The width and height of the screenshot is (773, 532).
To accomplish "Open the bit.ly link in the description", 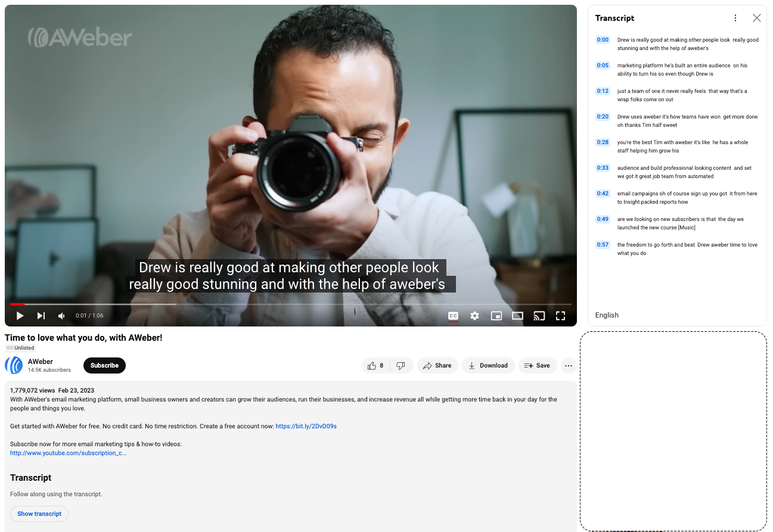I will (x=306, y=426).
